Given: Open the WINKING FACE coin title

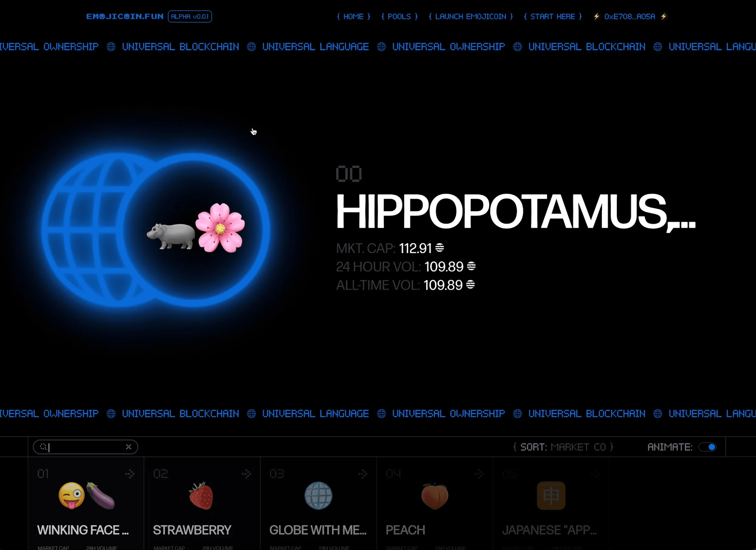Looking at the screenshot, I should 83,530.
